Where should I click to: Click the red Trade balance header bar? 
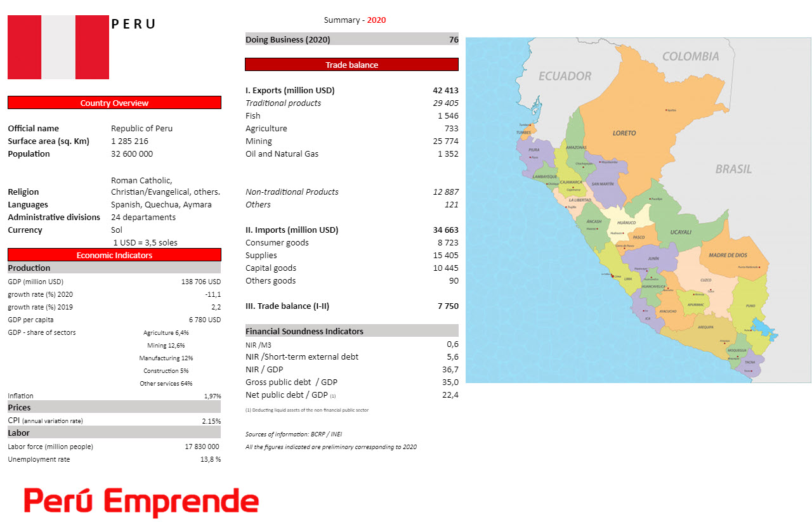click(x=351, y=64)
